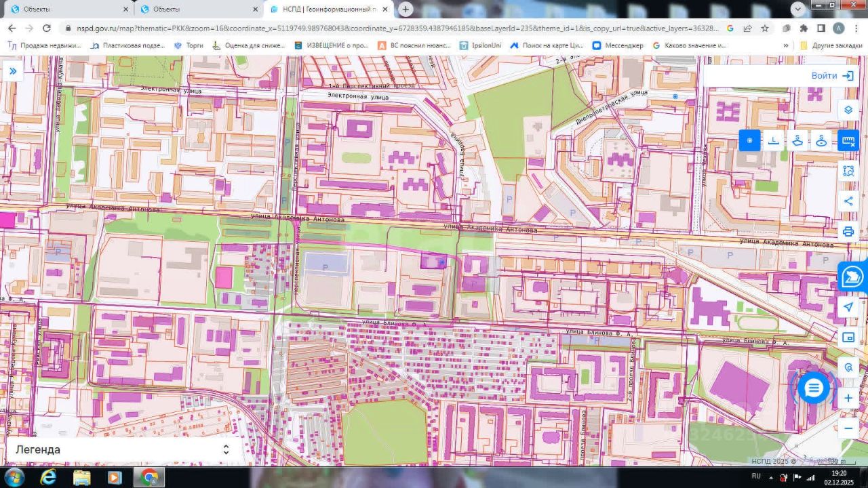Activate the length measurement tool
The width and height of the screenshot is (868, 488).
pyautogui.click(x=773, y=140)
